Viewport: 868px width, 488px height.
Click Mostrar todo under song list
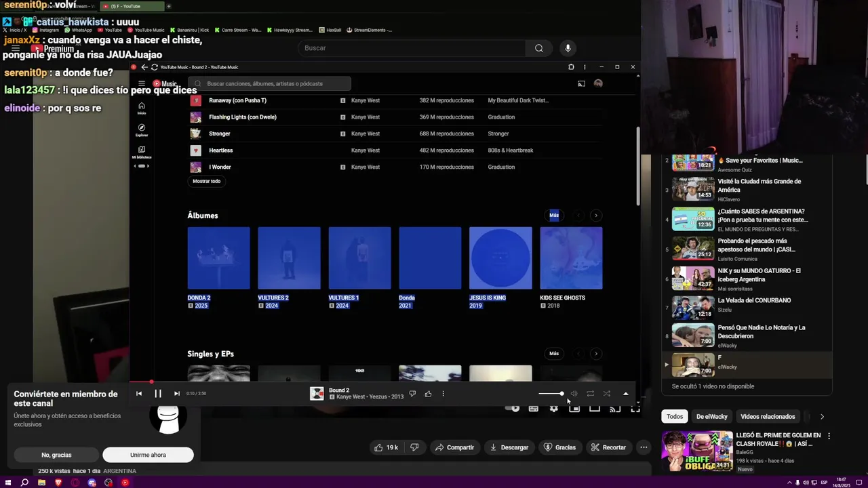point(206,181)
